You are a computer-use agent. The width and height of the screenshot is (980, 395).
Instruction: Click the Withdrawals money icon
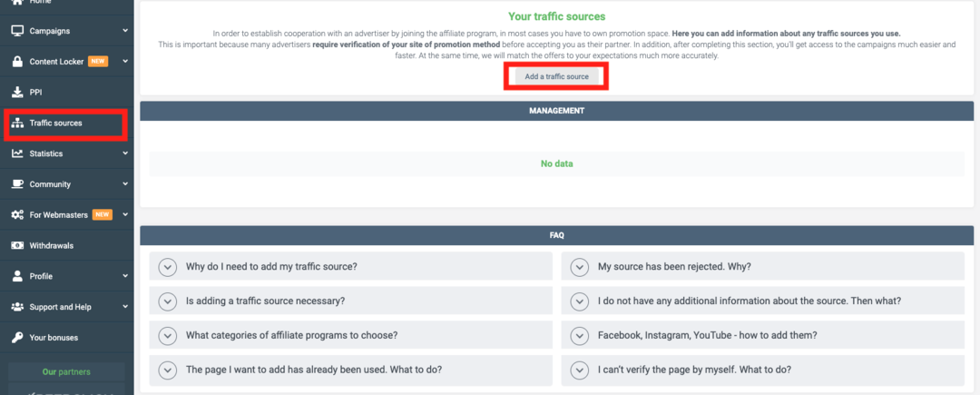point(17,245)
